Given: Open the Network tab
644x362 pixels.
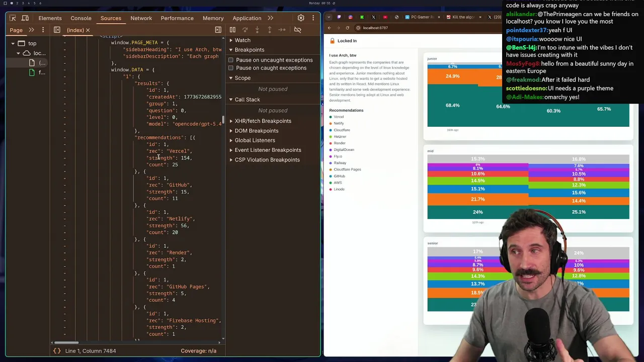Looking at the screenshot, I should point(141,18).
